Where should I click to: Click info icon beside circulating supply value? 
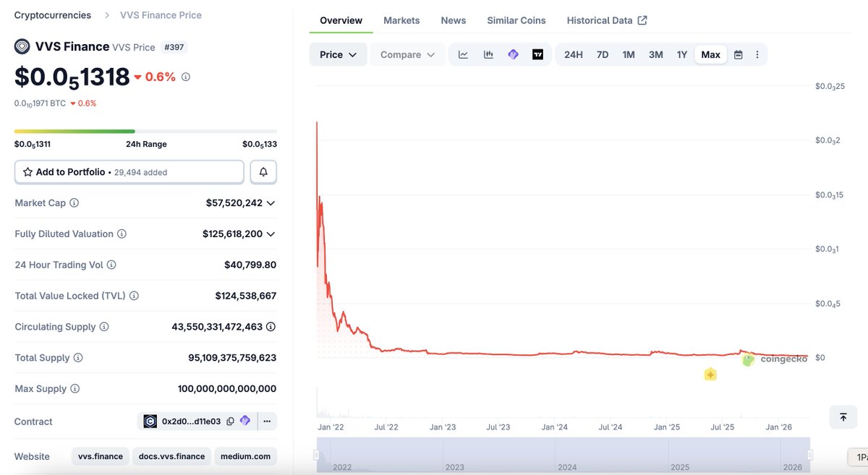[x=271, y=327]
